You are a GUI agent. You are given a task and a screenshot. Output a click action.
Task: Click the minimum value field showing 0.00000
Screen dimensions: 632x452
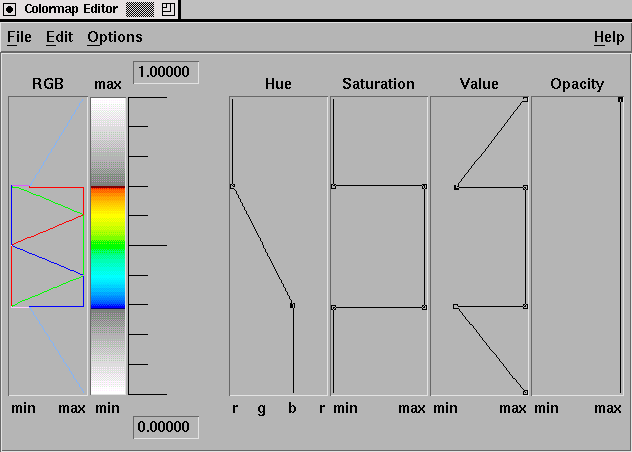pos(166,428)
